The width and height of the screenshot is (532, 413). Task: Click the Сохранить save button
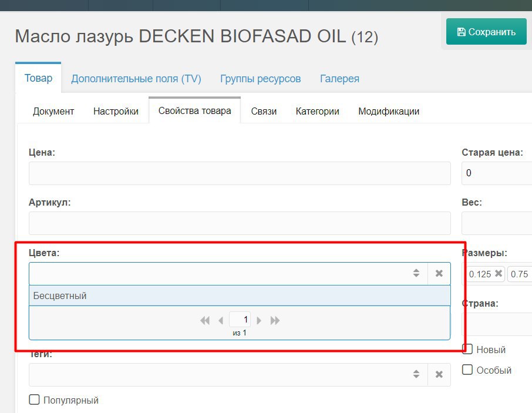pyautogui.click(x=486, y=32)
